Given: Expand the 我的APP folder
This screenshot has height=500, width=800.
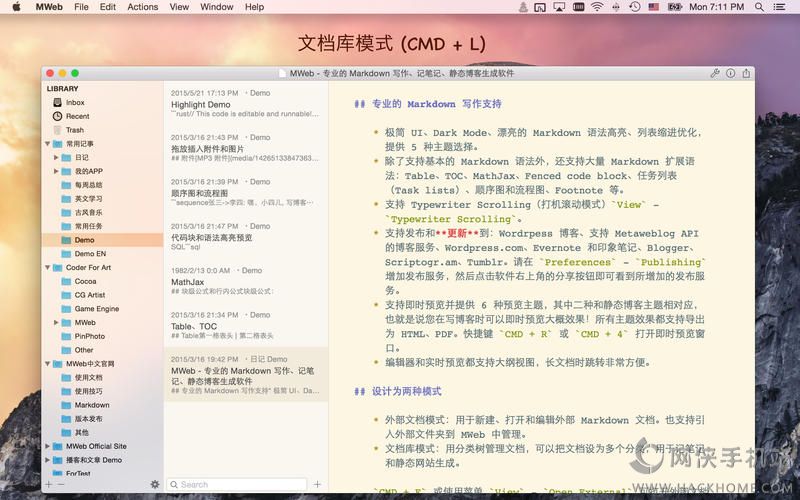Looking at the screenshot, I should click(56, 171).
